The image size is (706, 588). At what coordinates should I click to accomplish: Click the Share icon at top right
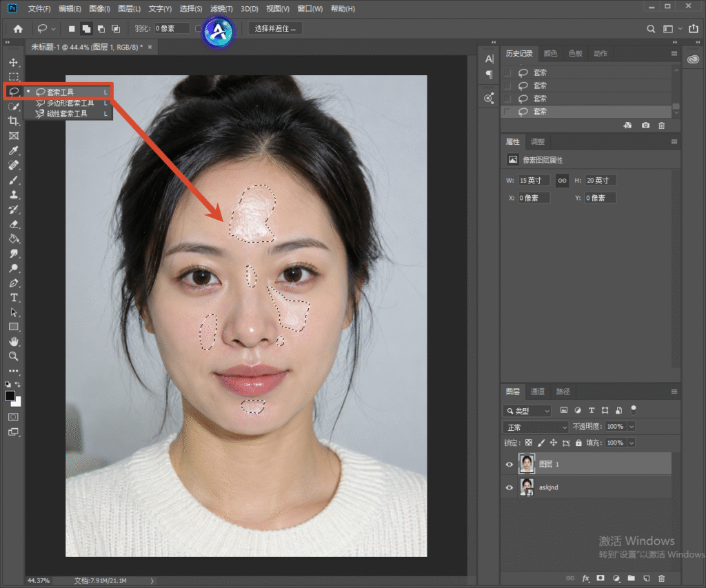pos(694,28)
